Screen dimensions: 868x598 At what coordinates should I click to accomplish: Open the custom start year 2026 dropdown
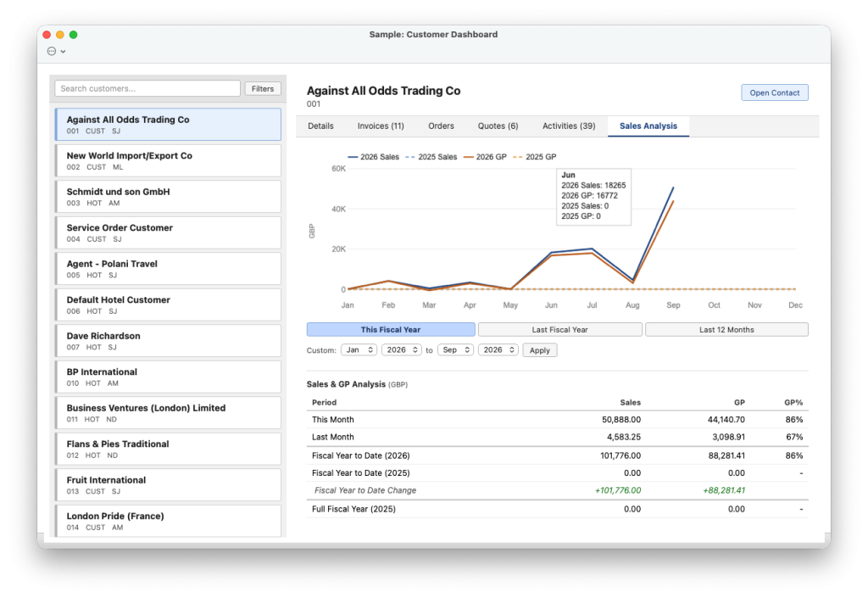pos(401,350)
